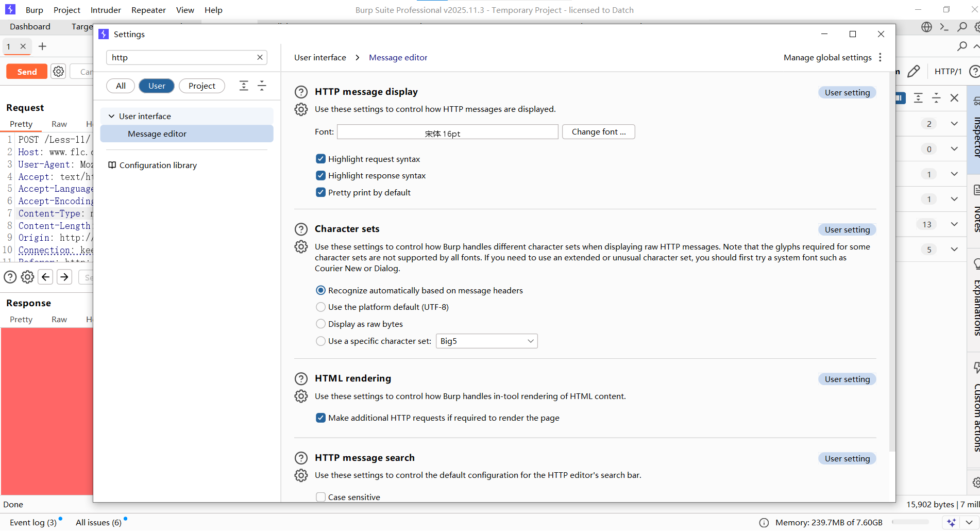Collapse all settings tree nodes
The height and width of the screenshot is (531, 980).
tap(262, 86)
